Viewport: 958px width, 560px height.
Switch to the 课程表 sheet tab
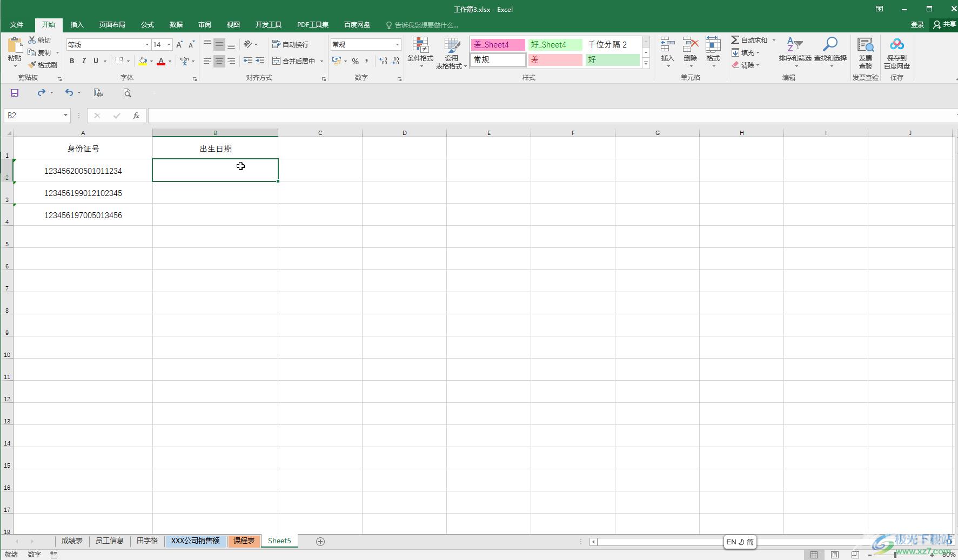(244, 541)
